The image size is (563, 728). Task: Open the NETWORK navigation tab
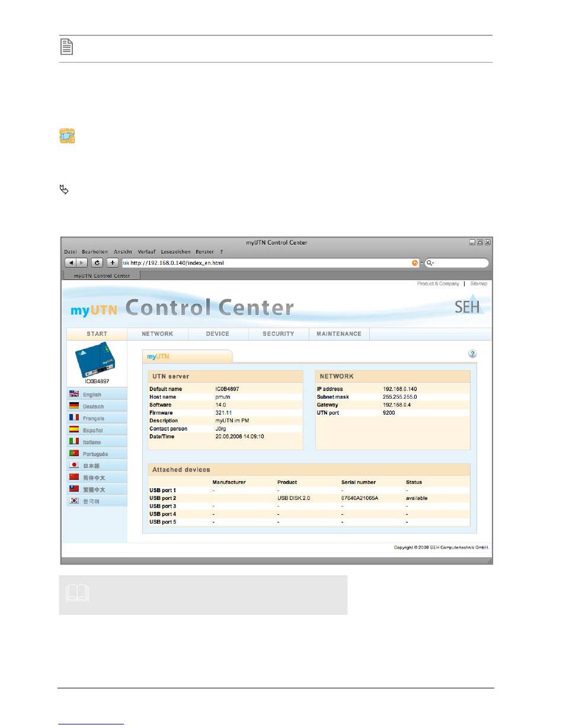158,334
